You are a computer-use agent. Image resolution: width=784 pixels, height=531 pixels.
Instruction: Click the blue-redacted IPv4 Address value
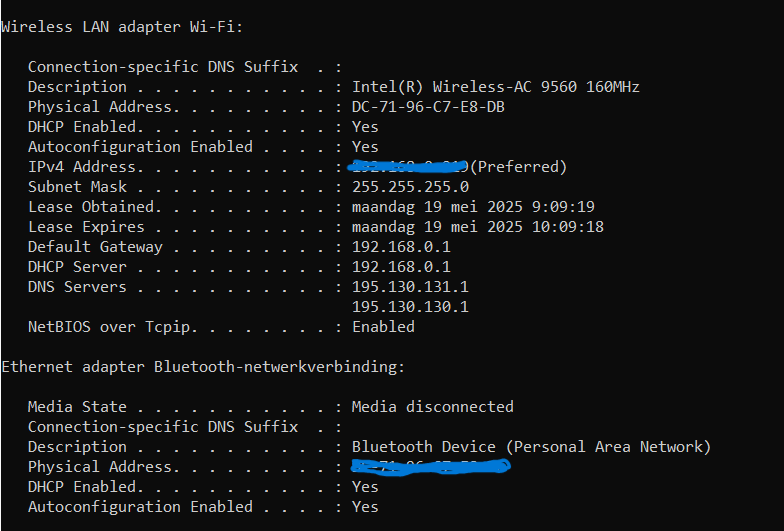coord(408,166)
